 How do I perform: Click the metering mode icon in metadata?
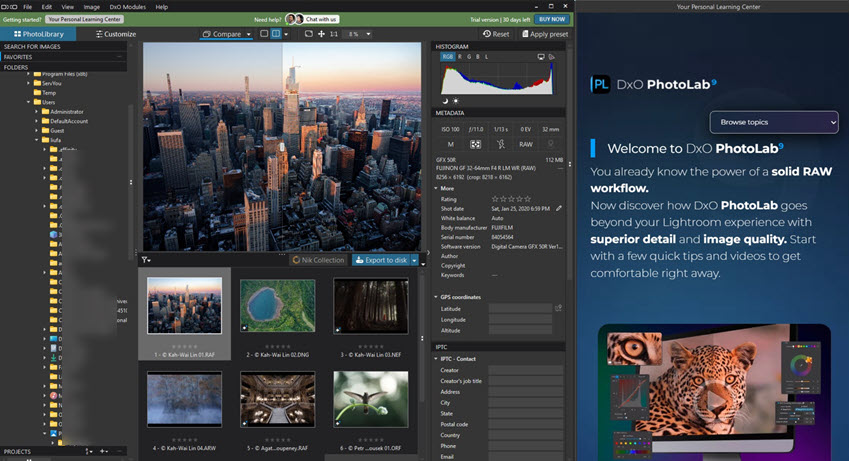475,144
